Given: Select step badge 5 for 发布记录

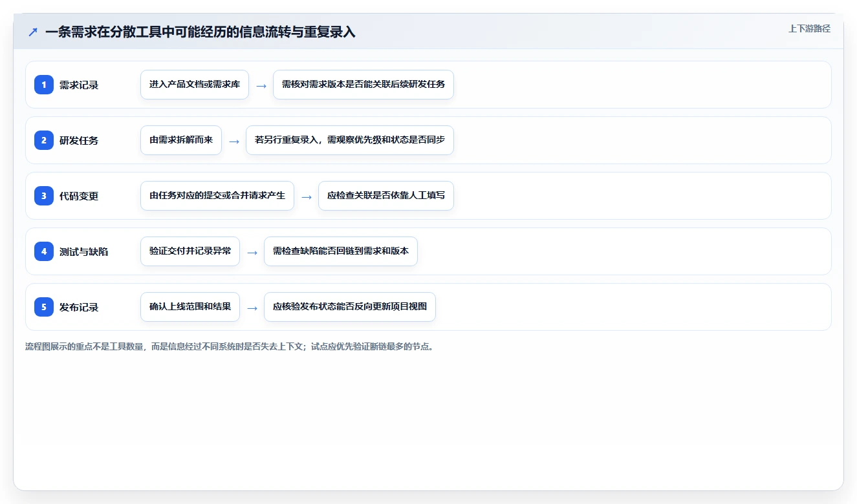Looking at the screenshot, I should pos(44,307).
